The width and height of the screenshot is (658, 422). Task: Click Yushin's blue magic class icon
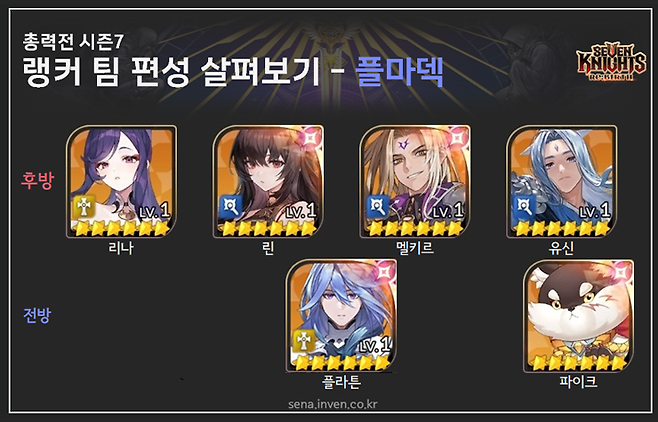coord(525,207)
